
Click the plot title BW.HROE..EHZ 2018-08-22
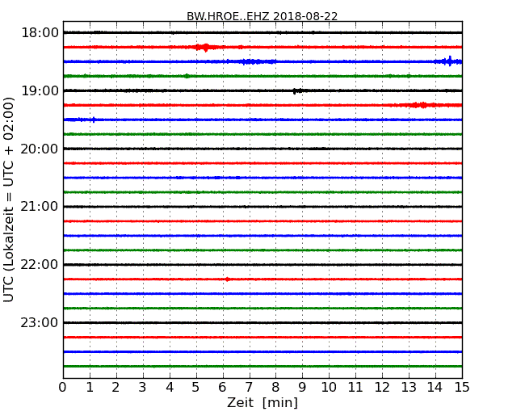(x=262, y=16)
